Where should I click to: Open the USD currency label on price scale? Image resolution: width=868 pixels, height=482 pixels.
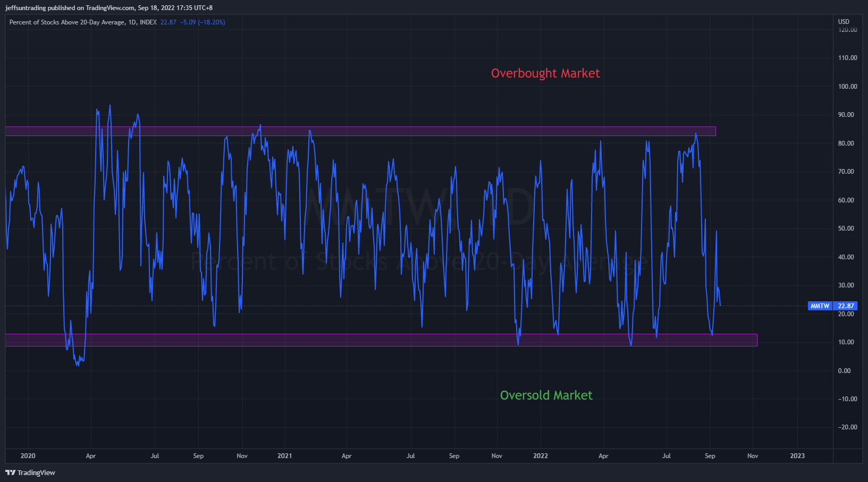click(x=844, y=22)
